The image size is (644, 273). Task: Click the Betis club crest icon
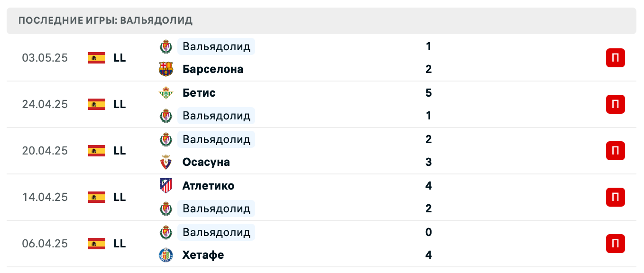pos(166,93)
